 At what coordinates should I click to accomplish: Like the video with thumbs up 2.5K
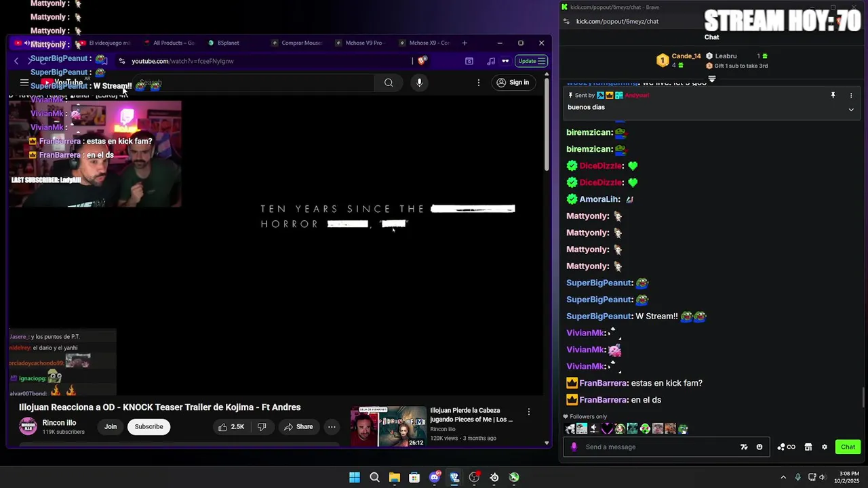click(231, 427)
